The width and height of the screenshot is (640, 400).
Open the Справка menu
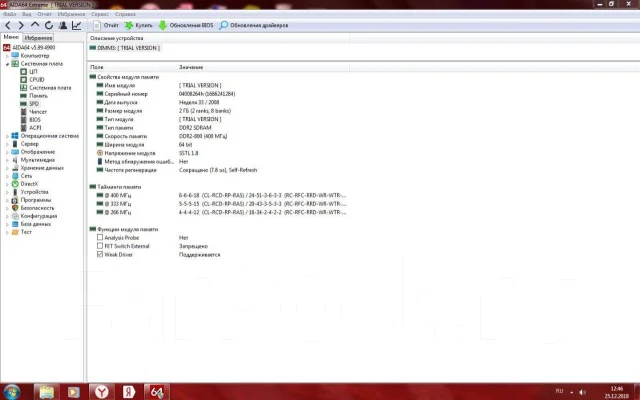click(x=125, y=14)
